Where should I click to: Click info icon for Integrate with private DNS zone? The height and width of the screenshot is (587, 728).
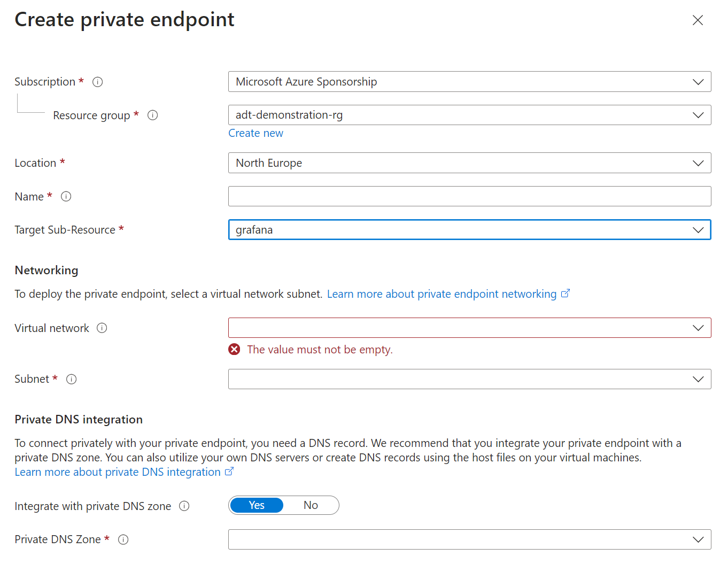[x=184, y=506]
